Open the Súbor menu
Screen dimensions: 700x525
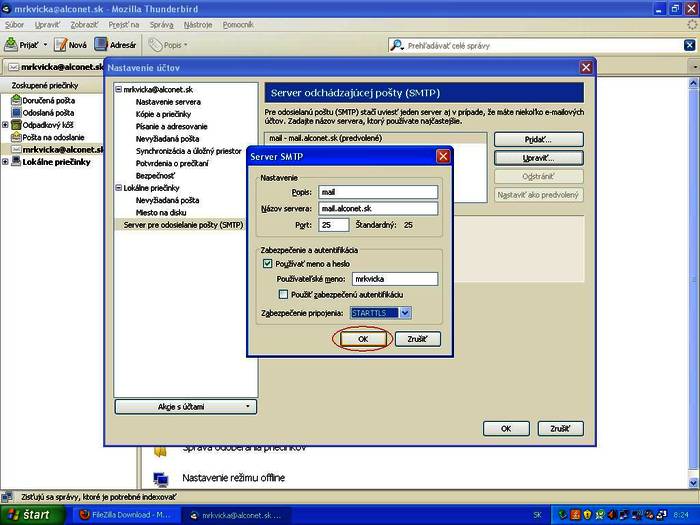(x=14, y=25)
